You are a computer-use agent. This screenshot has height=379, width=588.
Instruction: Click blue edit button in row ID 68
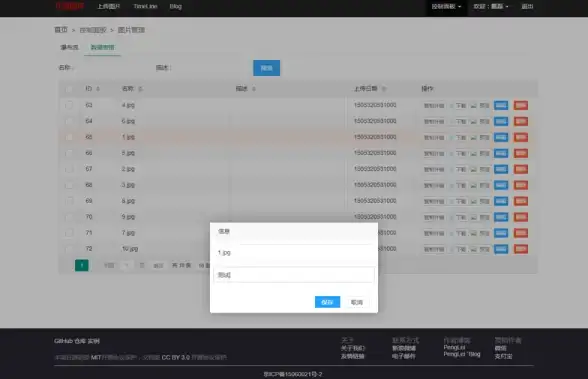tap(501, 185)
